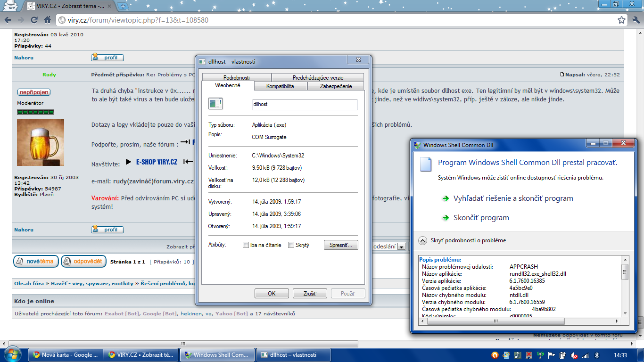Select the Všeobecné tab

[x=228, y=86]
